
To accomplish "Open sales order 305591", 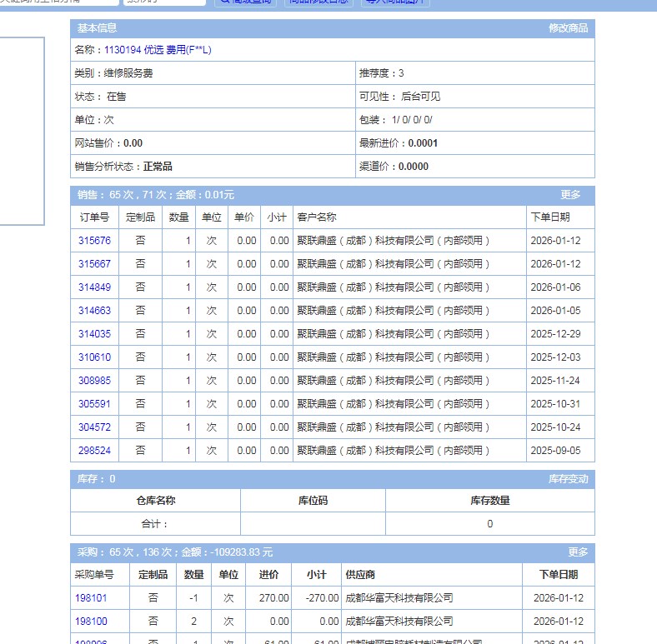I will (x=94, y=404).
